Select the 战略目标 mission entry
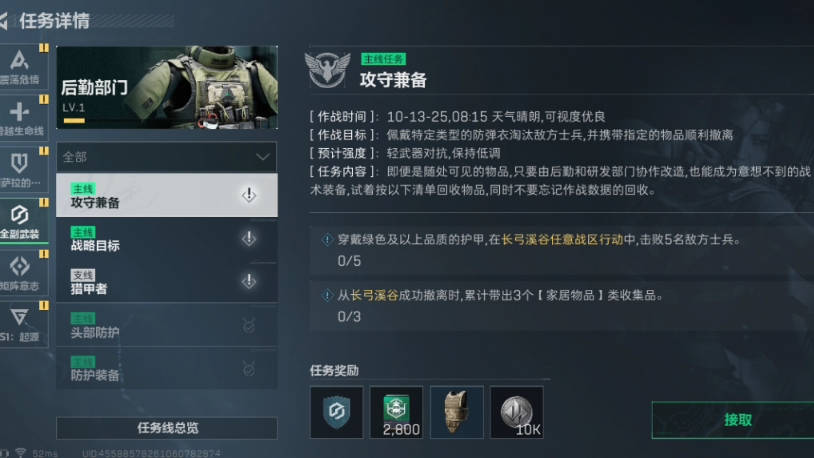This screenshot has width=814, height=458. point(167,239)
